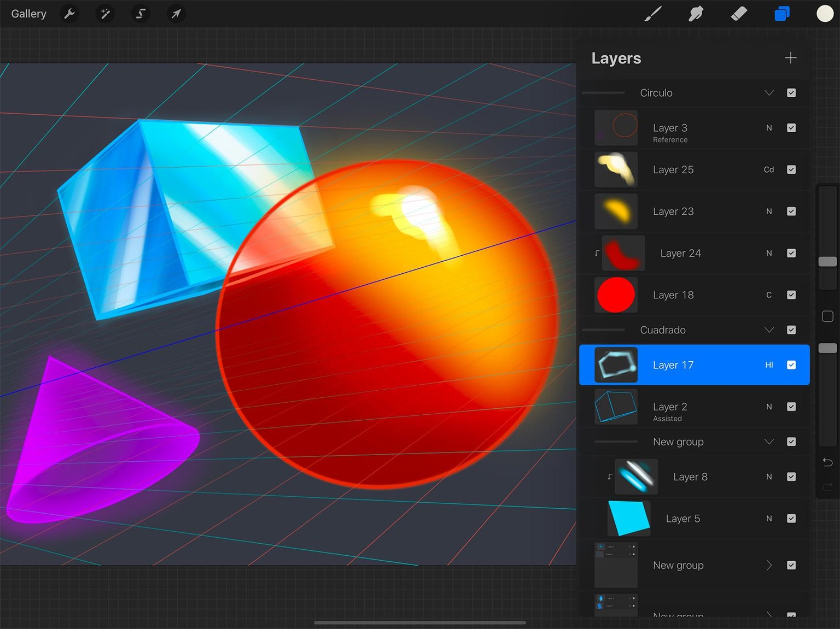Screen dimensions: 840x629
Task: Hide Layer 18 using its checkbox
Action: point(791,295)
